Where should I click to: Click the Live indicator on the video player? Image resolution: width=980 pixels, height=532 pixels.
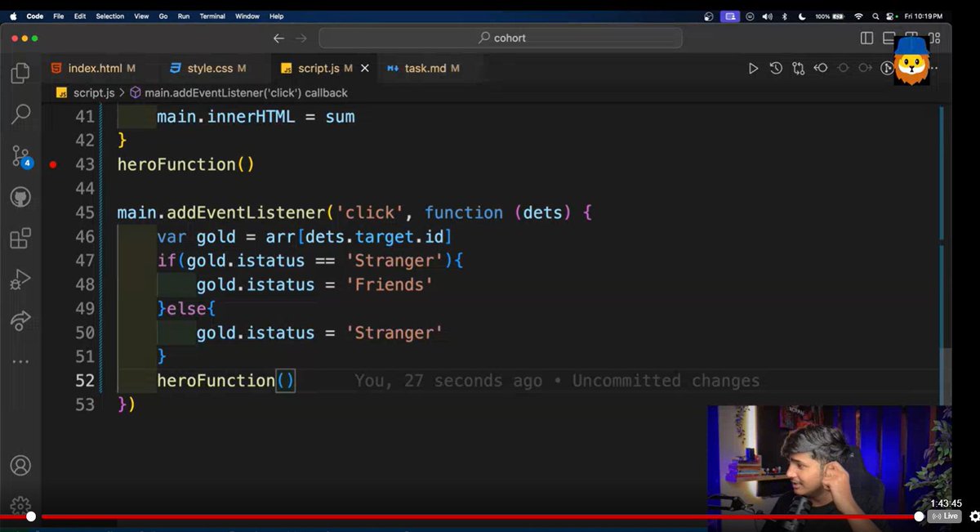point(944,516)
